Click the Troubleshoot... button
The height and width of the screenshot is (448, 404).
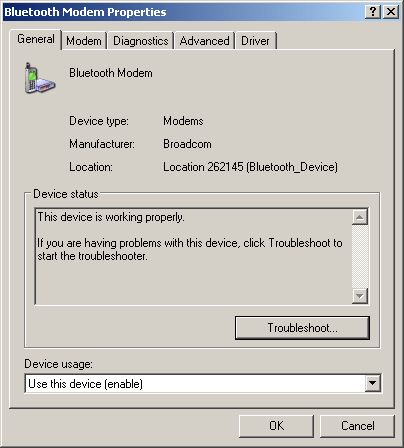(x=302, y=328)
